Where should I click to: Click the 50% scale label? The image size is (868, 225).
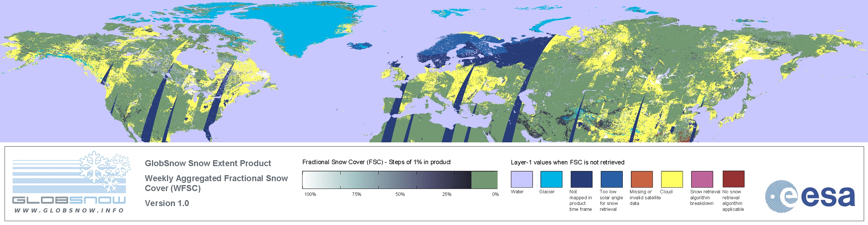tap(400, 194)
